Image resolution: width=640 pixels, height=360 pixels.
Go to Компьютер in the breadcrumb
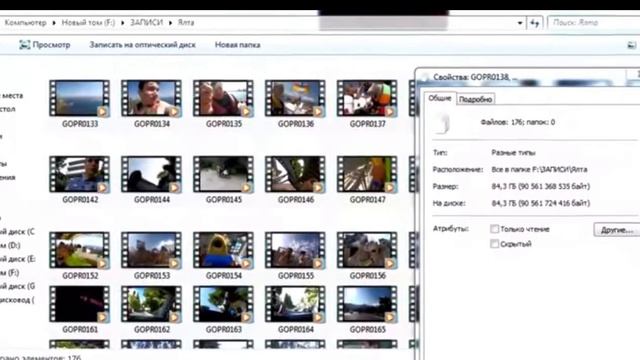pos(25,22)
